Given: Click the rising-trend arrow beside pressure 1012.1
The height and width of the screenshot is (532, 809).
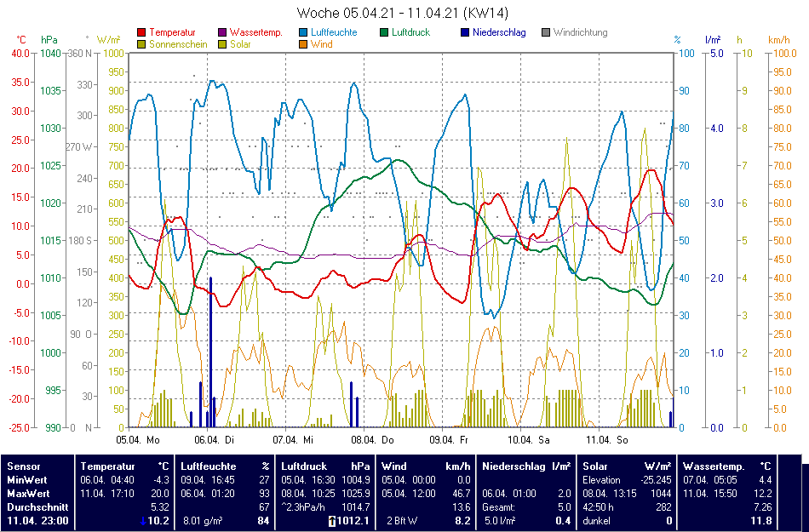Looking at the screenshot, I should point(331,521).
